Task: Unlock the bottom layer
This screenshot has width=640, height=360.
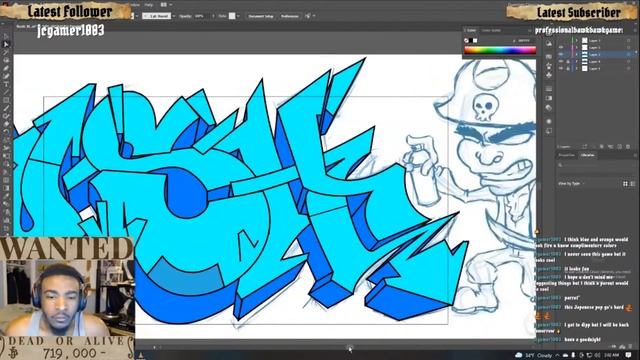Action: coord(568,69)
